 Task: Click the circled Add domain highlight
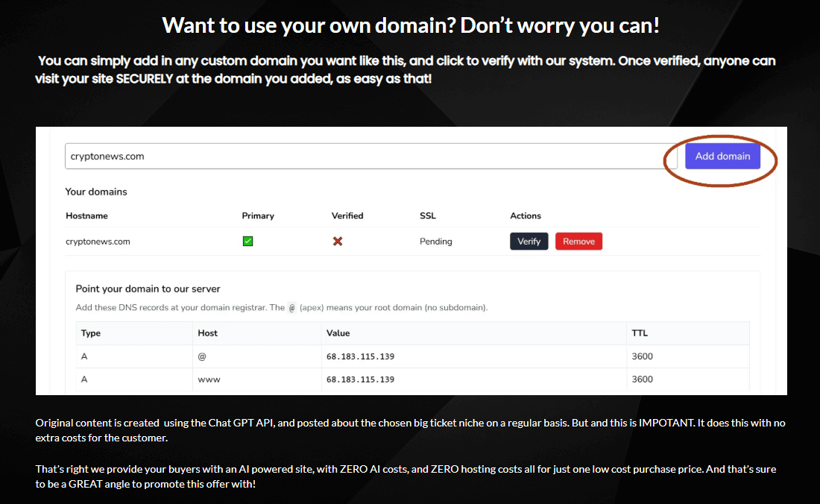[x=720, y=160]
